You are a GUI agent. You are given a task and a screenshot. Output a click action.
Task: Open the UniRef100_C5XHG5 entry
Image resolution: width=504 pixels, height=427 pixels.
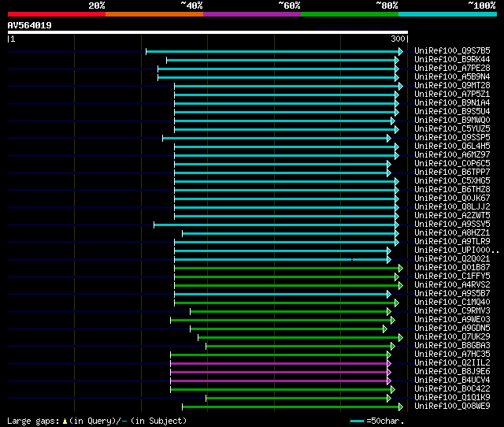tap(452, 181)
